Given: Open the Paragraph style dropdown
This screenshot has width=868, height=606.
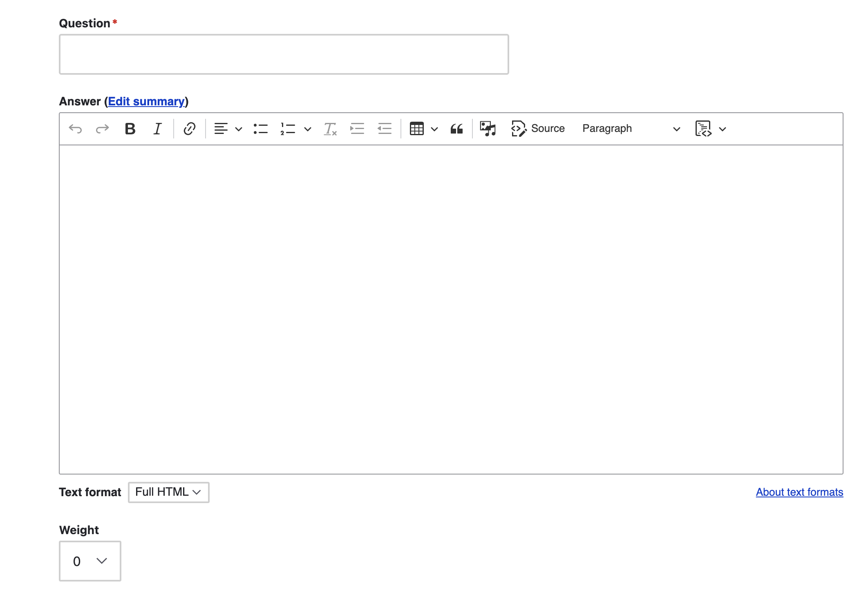Looking at the screenshot, I should 629,129.
